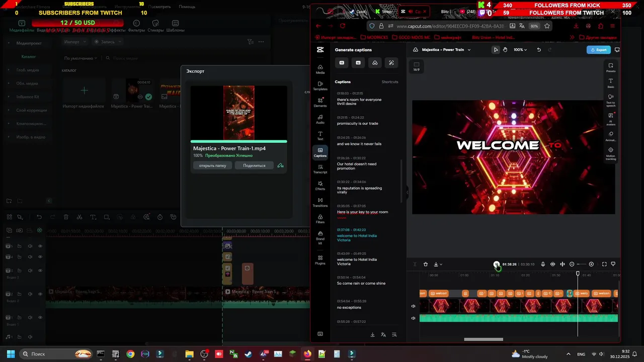Open AI avatars in right panel
644x362 pixels.
point(611,119)
